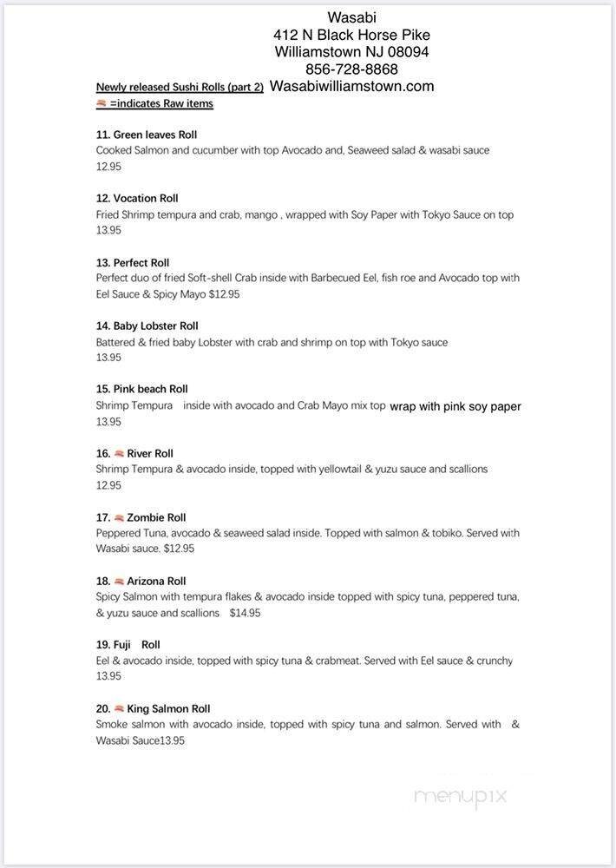Viewport: 616px width, 868px height.
Task: Click the "wrap with pink soy paper" text
Action: (455, 406)
